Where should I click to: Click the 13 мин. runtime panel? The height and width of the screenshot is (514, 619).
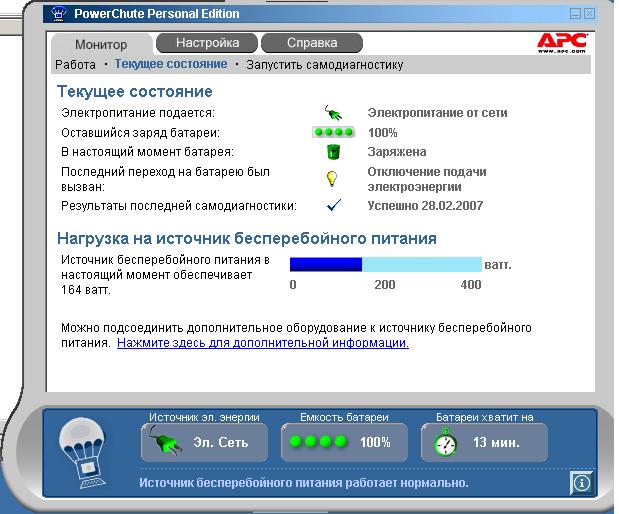pos(484,442)
